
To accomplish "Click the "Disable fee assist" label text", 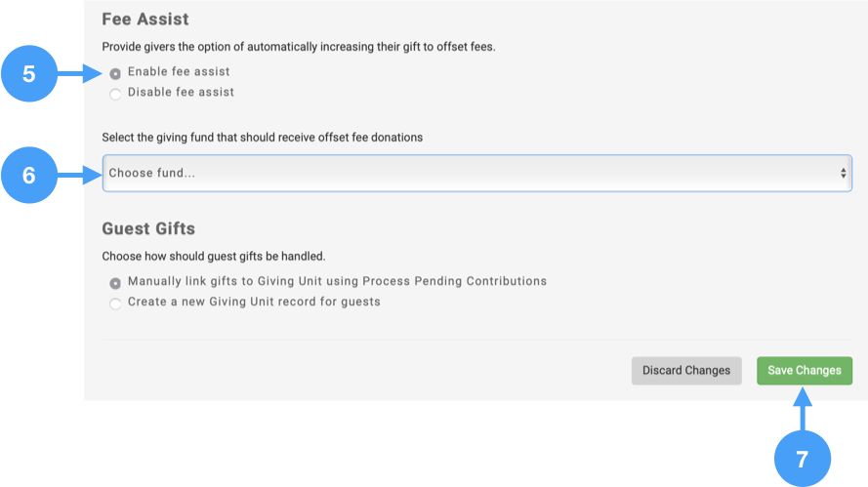I will 181,93.
